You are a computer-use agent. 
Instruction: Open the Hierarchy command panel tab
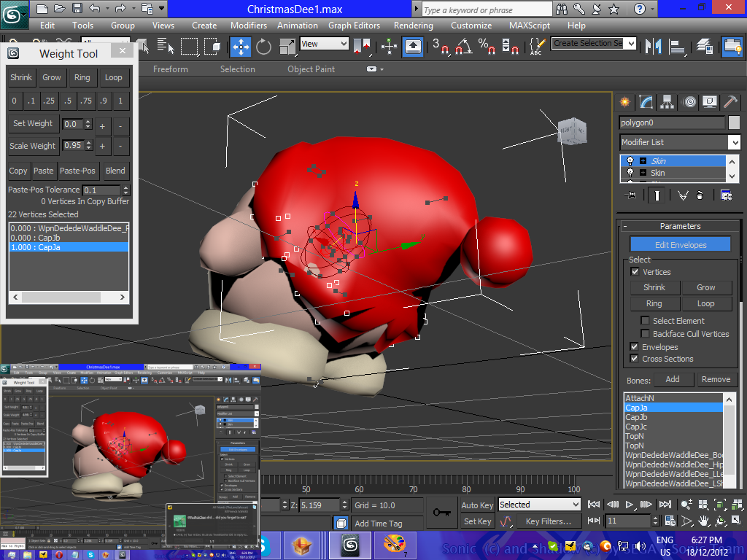667,101
